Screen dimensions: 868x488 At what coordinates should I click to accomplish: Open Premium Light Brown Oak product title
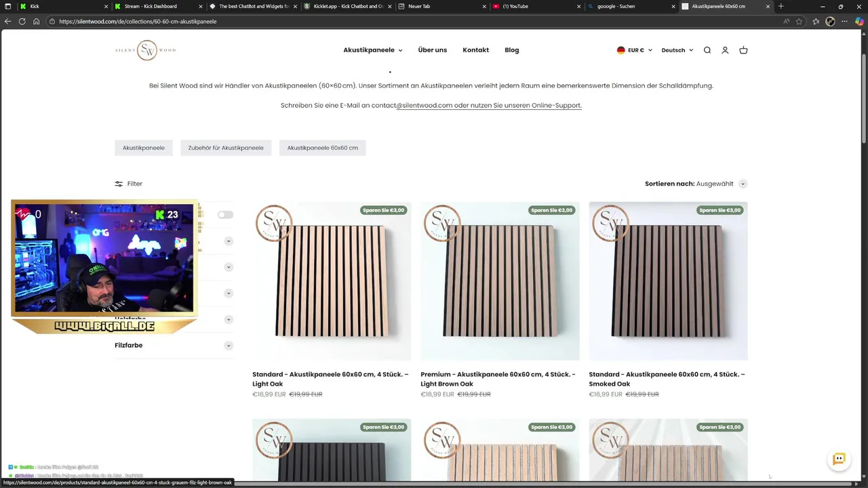(x=498, y=379)
